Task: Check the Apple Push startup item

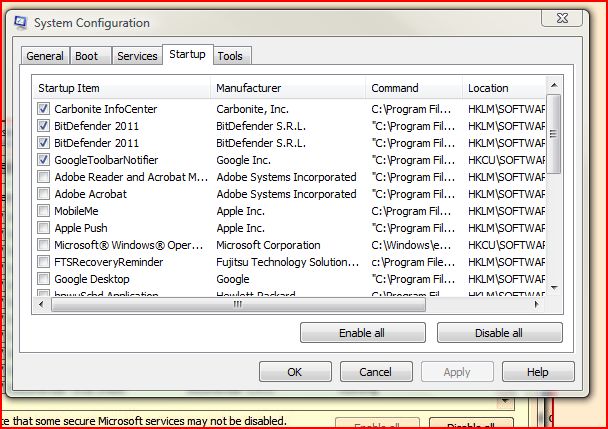Action: [x=43, y=228]
